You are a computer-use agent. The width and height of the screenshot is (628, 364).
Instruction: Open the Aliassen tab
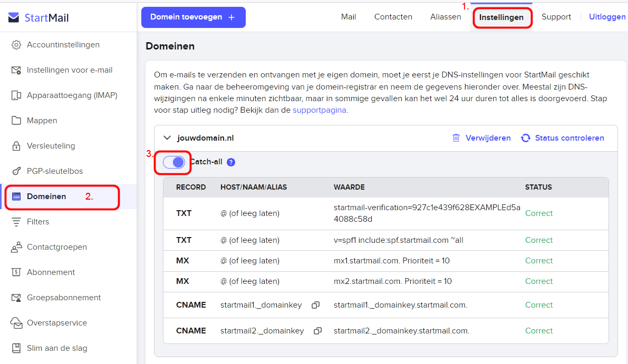coord(446,17)
